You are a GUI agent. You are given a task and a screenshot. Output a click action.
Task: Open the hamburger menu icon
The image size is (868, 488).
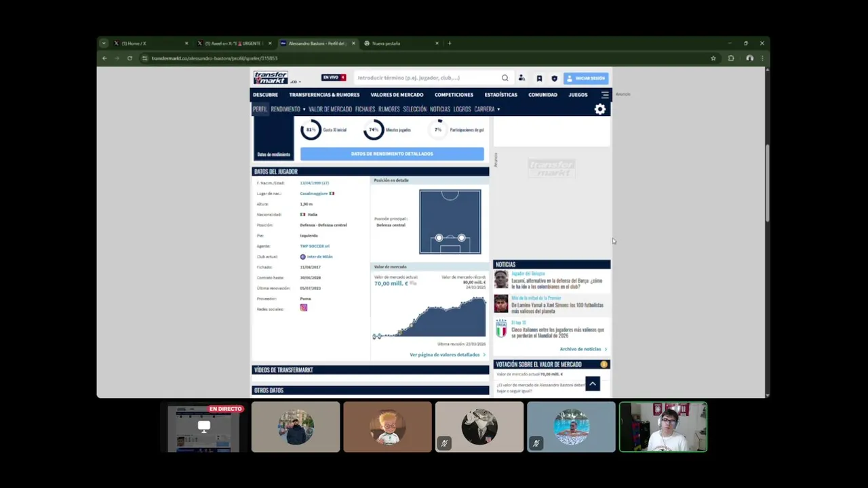[x=605, y=95]
